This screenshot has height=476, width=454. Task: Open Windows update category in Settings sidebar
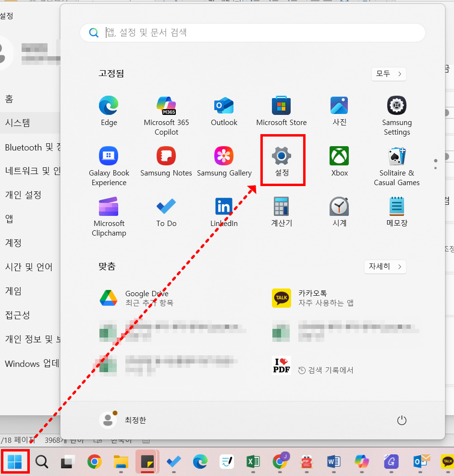(x=32, y=363)
